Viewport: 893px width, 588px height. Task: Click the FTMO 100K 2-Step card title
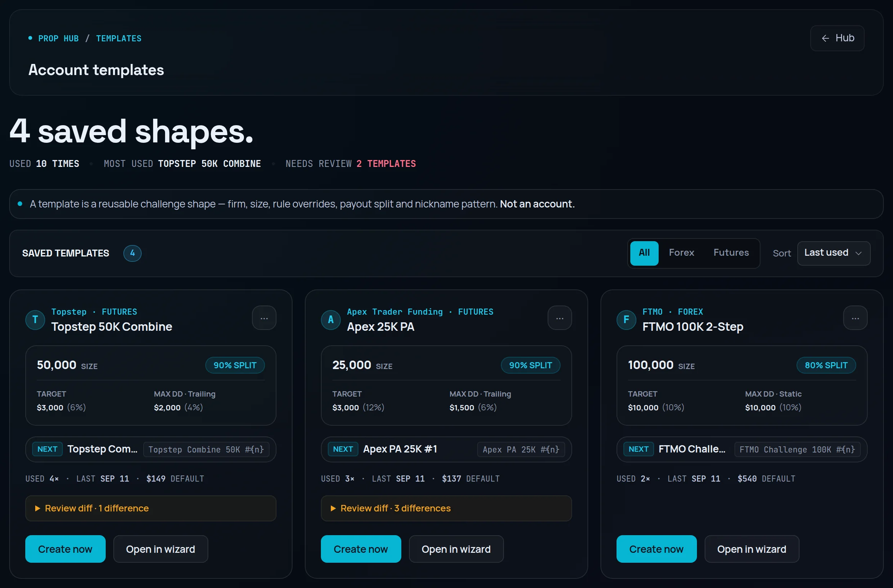[x=693, y=327]
